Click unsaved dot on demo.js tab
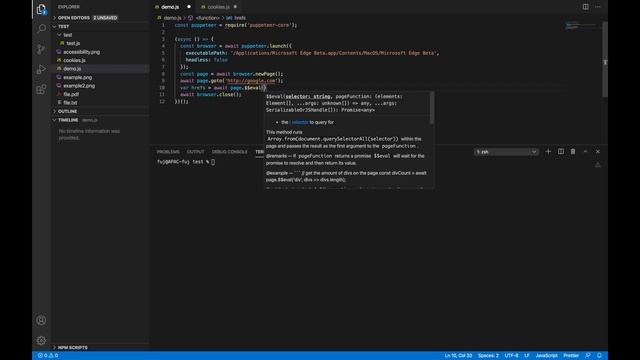Image resolution: width=640 pixels, height=360 pixels. coord(189,7)
